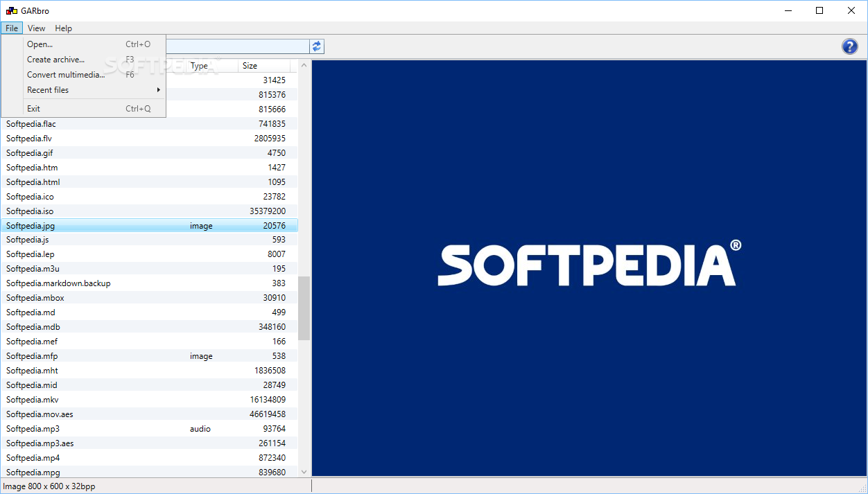Select Softpedia.mdb file row

pyautogui.click(x=149, y=327)
